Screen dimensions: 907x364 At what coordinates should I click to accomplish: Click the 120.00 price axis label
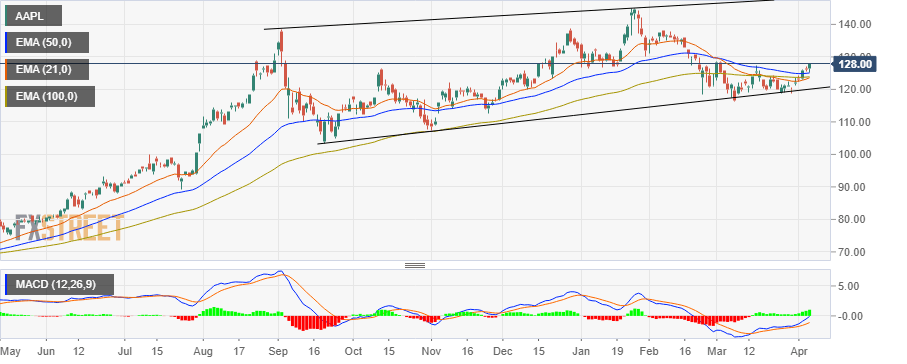coord(855,89)
